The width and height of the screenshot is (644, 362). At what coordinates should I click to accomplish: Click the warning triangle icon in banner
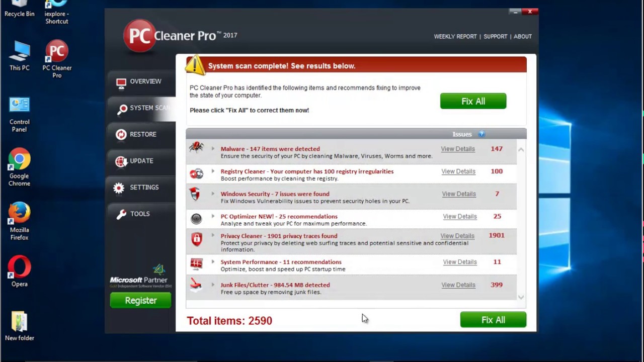196,65
